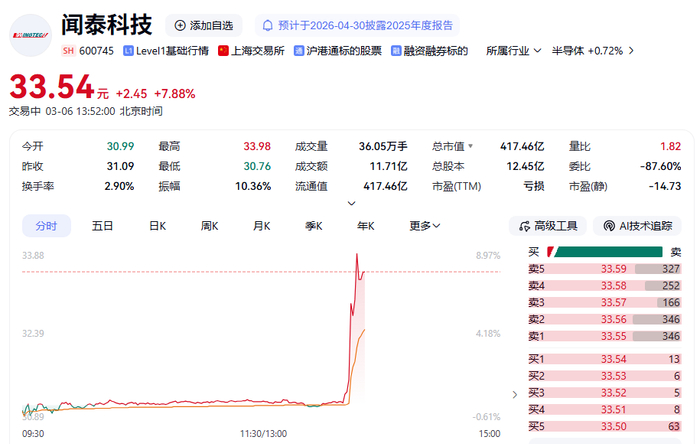Switch to the 季K tab

[314, 226]
